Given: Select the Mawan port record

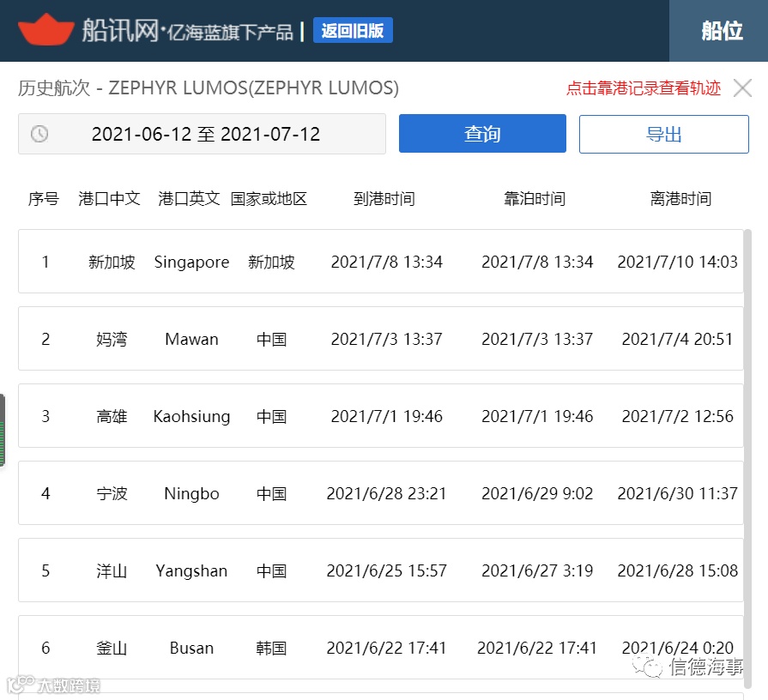Looking at the screenshot, I should coord(381,339).
